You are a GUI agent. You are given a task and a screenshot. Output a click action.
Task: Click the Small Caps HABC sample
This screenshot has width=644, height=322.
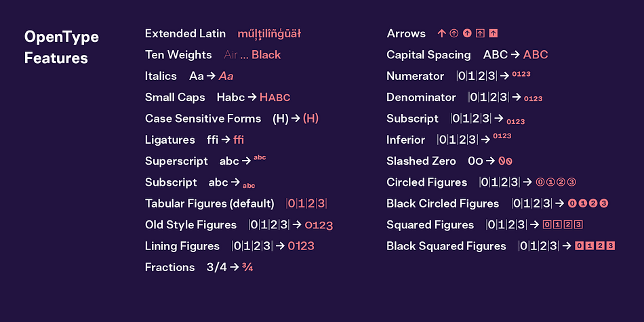coord(275,98)
